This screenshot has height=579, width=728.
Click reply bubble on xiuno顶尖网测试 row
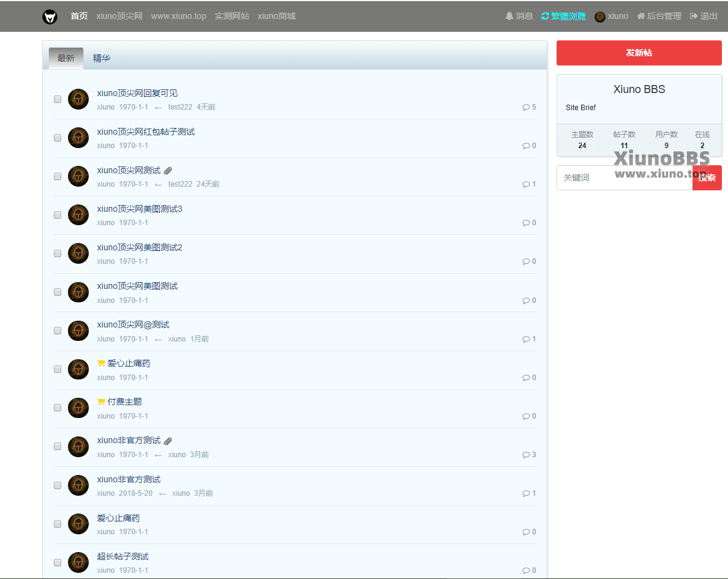tap(529, 184)
